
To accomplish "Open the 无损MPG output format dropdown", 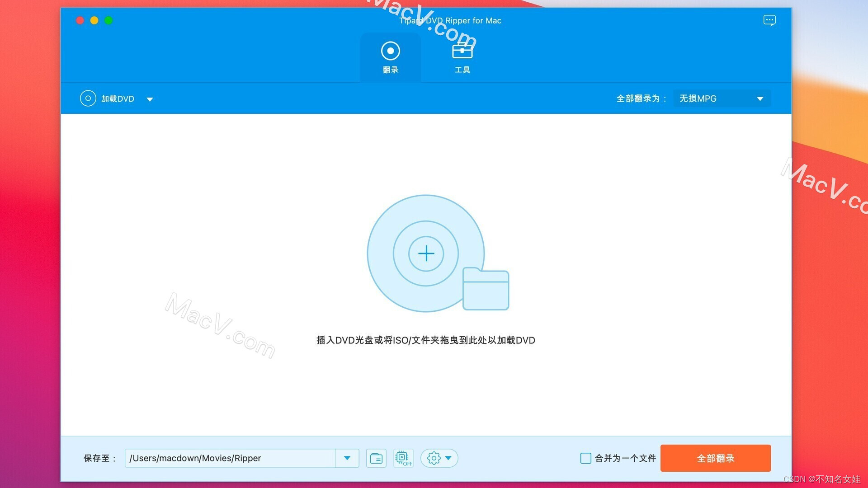I will tap(721, 98).
